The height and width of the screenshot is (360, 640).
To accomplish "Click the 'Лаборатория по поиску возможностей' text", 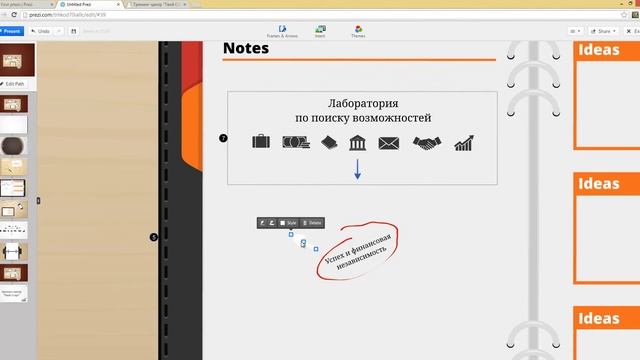I will click(x=363, y=110).
